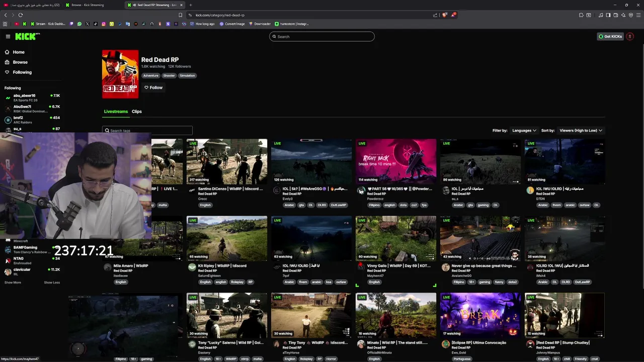This screenshot has height=362, width=644.
Task: Open AbuSwe7l channel in Following
Action: click(x=32, y=109)
